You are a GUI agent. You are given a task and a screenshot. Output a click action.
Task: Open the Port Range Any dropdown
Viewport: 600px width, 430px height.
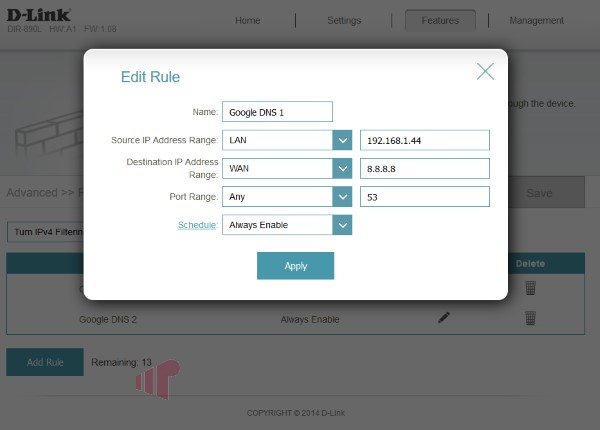(x=287, y=197)
